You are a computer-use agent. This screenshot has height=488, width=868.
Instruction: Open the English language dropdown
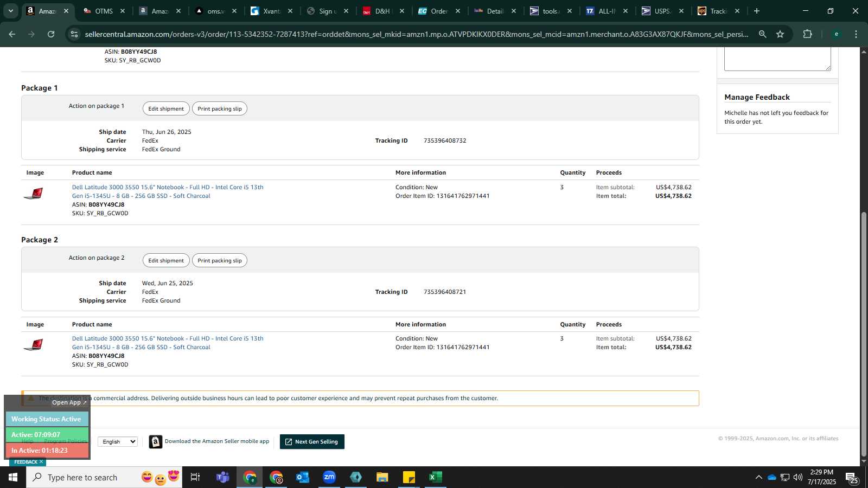click(118, 441)
